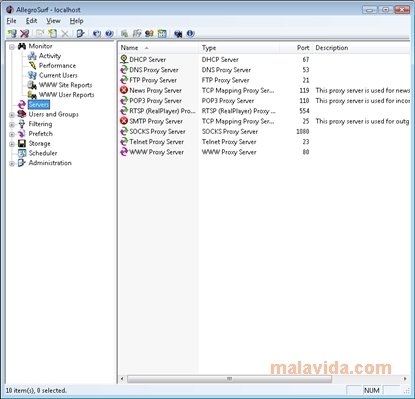Click the Scheduler tree icon

pyautogui.click(x=22, y=153)
